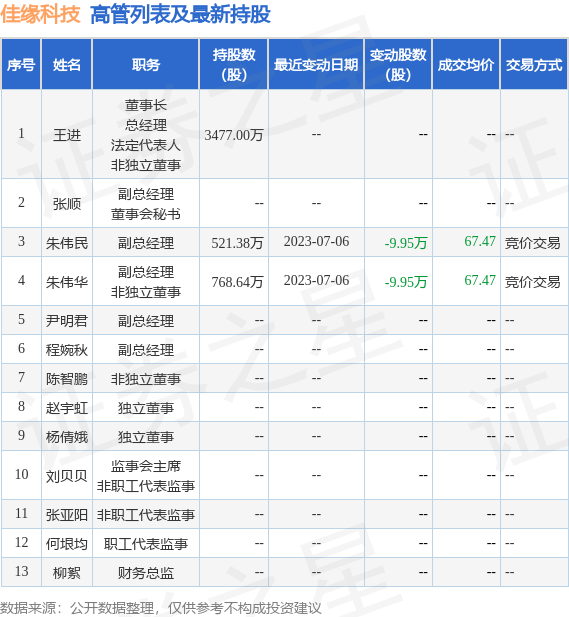Click 朱伟民's 67.47 average price

coord(480,241)
